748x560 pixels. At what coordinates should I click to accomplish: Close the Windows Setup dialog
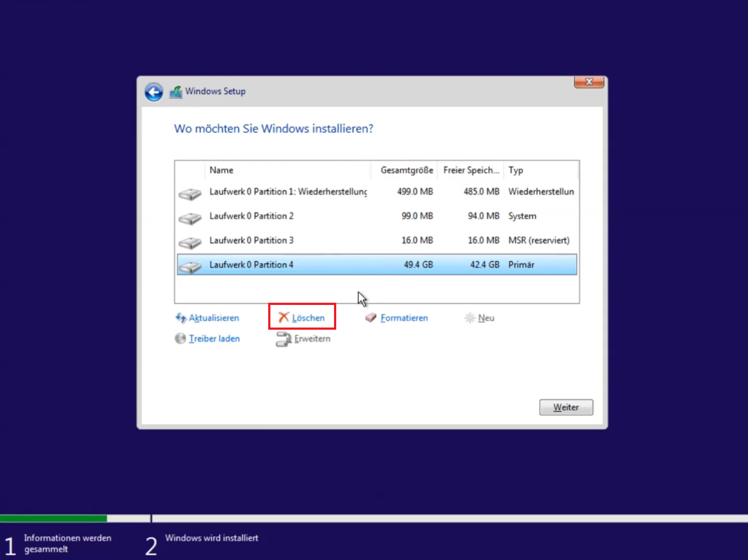click(x=589, y=82)
